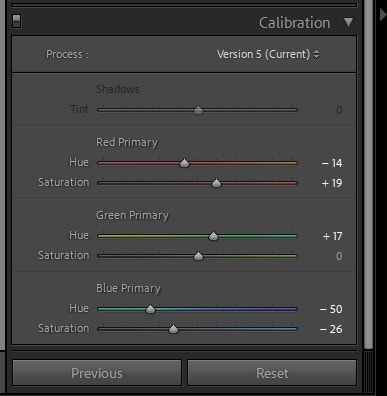Viewport: 387px width, 396px height.
Task: Click the Green Primary Hue slider handle
Action: click(213, 236)
